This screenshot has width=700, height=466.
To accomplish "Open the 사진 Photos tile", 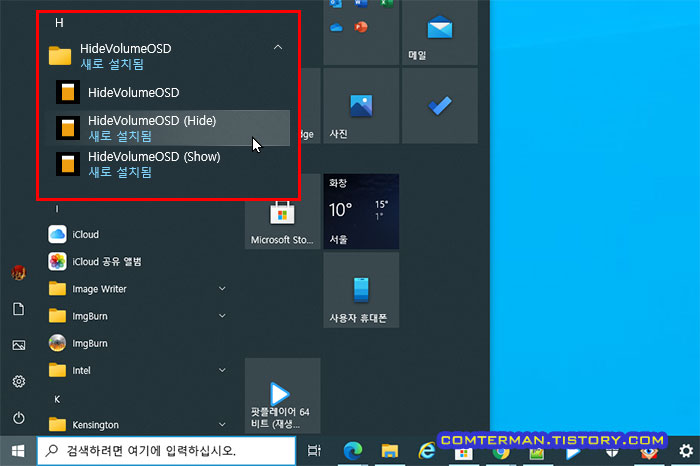I will click(x=361, y=106).
